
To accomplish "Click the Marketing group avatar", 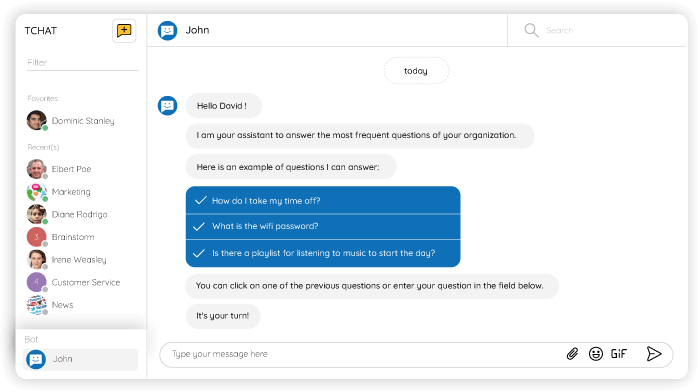I will click(x=37, y=192).
